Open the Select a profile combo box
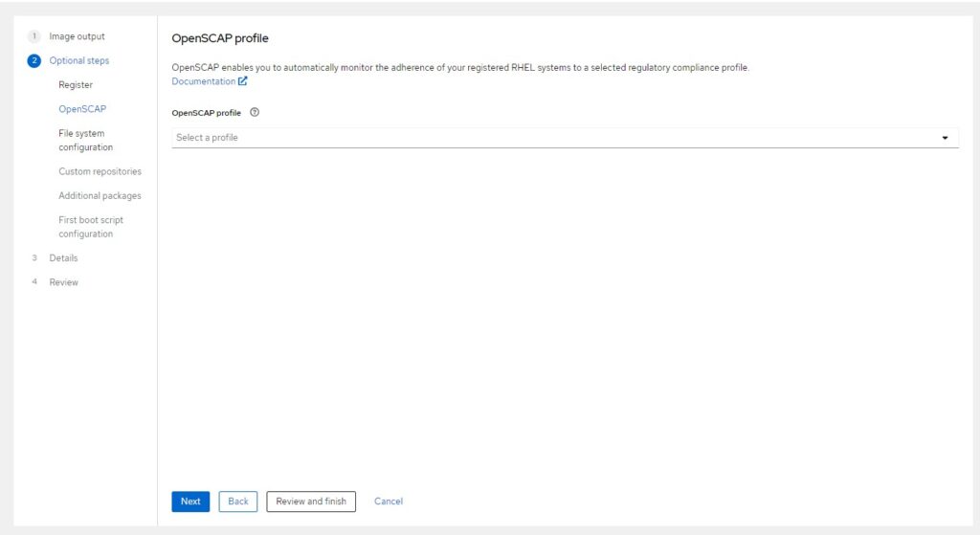The height and width of the screenshot is (535, 980). 565,138
